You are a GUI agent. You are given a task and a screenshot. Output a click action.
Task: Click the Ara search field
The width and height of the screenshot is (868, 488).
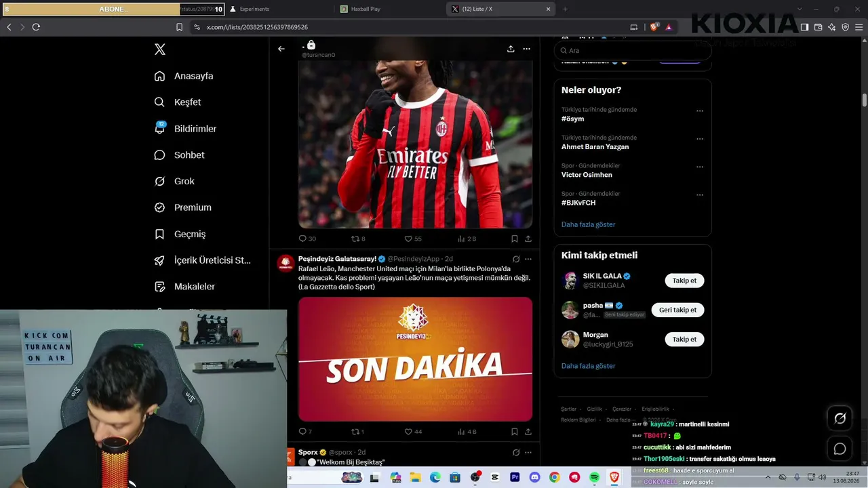point(633,51)
